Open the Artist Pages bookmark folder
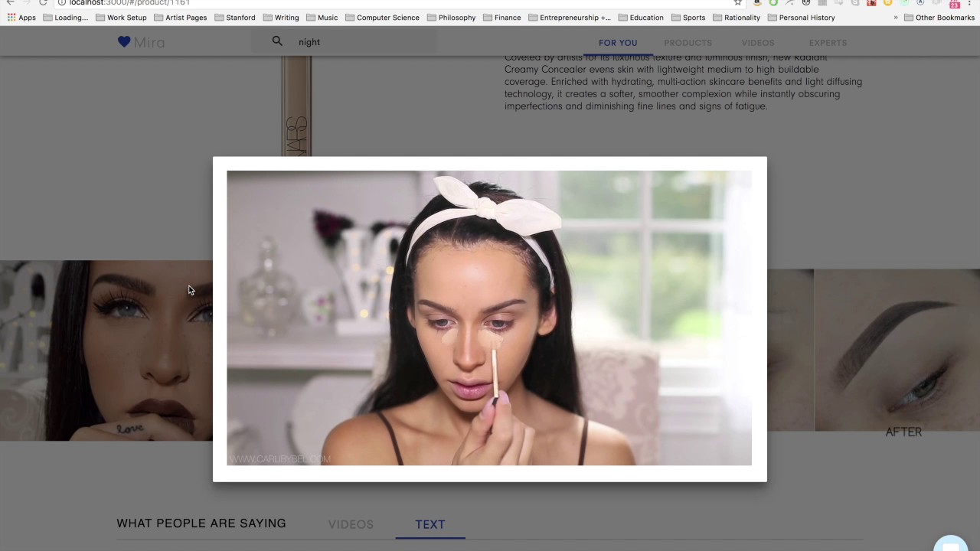This screenshot has height=551, width=980. (x=181, y=18)
